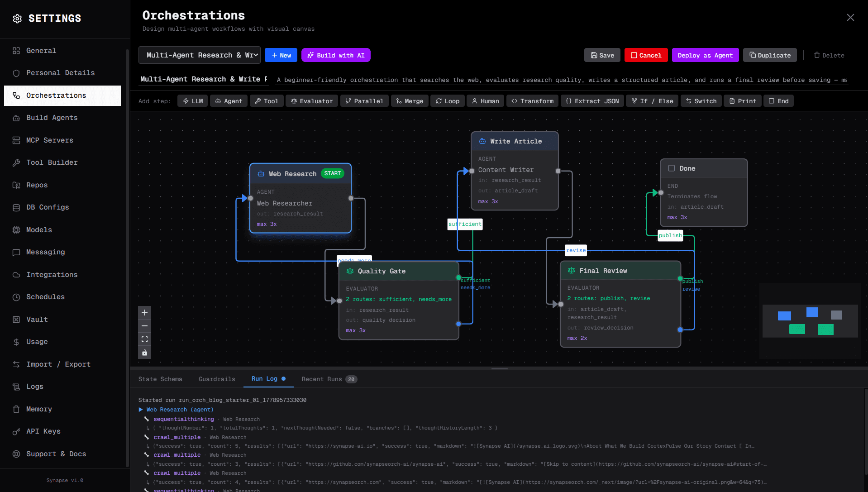Zoom in on the canvas
Screen dimensions: 868x492
point(145,313)
